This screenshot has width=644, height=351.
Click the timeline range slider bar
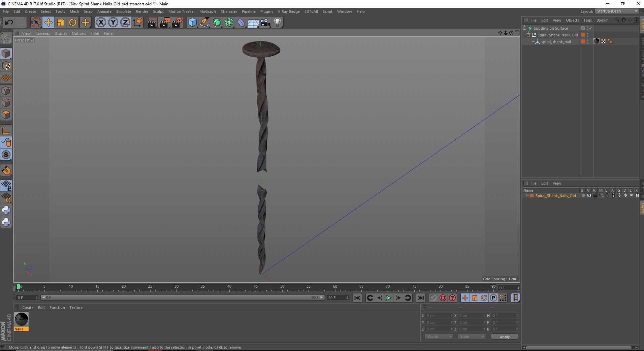coord(182,297)
